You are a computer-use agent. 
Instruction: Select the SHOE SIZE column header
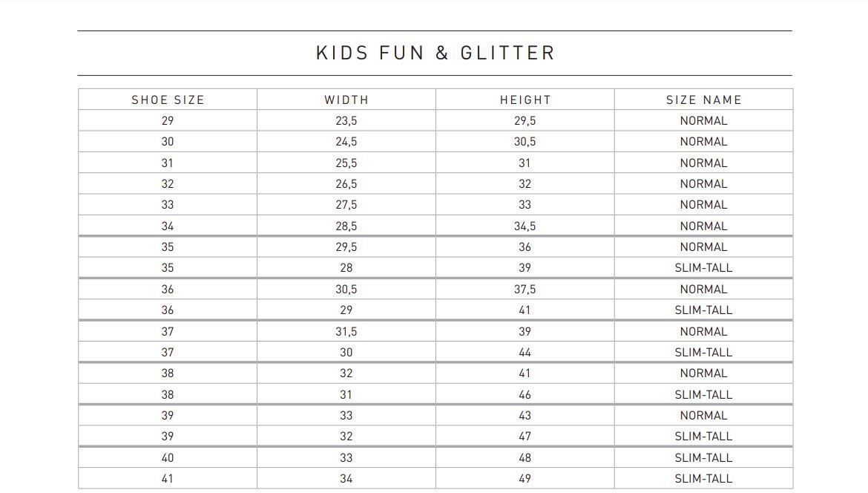point(168,99)
